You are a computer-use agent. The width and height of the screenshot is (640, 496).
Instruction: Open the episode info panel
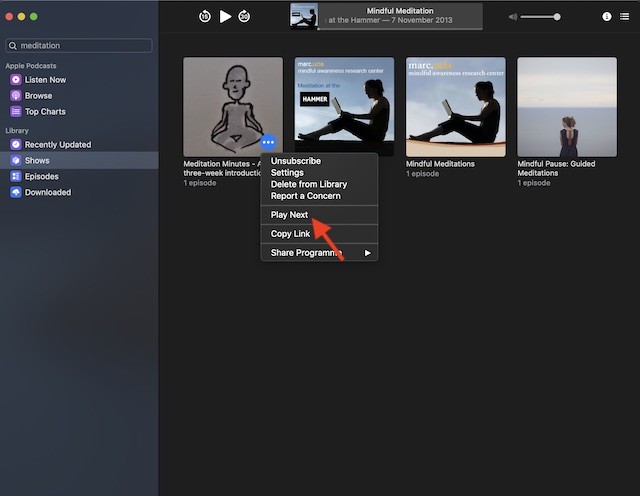pos(607,16)
